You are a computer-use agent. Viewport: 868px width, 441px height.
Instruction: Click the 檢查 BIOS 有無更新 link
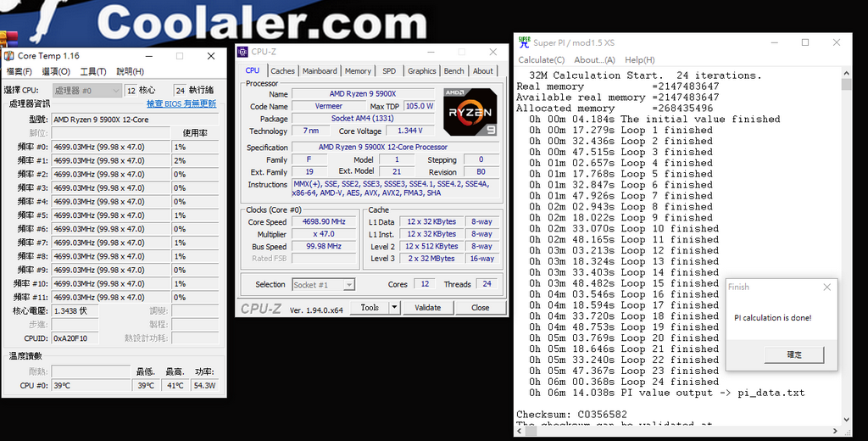(x=181, y=103)
